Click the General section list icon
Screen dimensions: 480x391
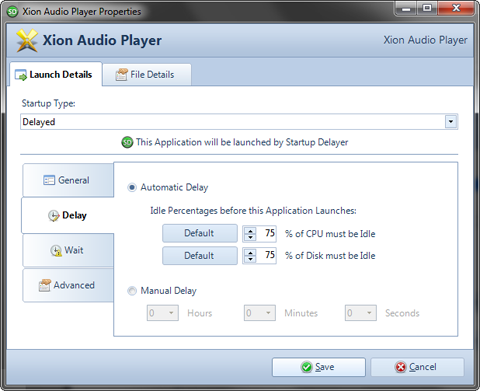pyautogui.click(x=49, y=180)
